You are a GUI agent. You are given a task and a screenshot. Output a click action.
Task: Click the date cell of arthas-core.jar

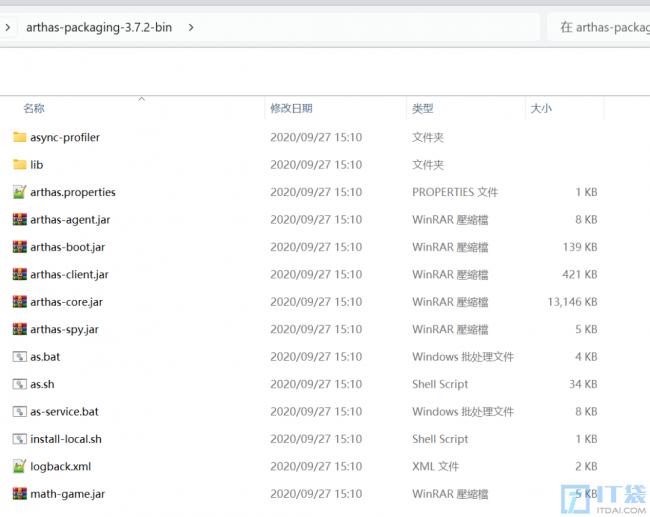[x=316, y=301]
